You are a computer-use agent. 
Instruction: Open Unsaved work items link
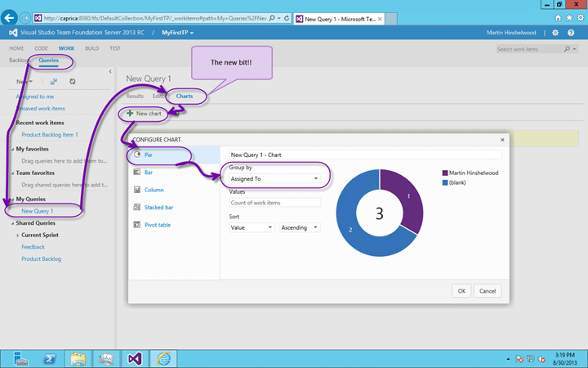(41, 109)
